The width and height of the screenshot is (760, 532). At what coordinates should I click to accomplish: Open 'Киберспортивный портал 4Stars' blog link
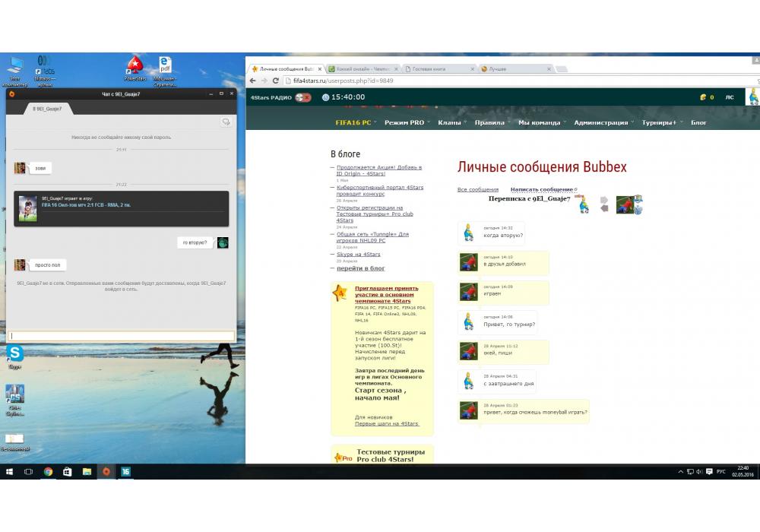pos(380,191)
